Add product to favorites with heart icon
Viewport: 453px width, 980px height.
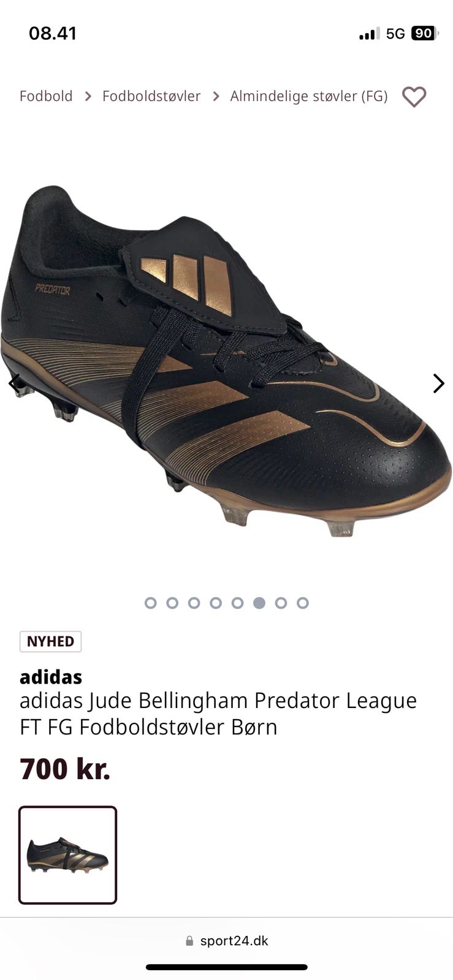414,97
